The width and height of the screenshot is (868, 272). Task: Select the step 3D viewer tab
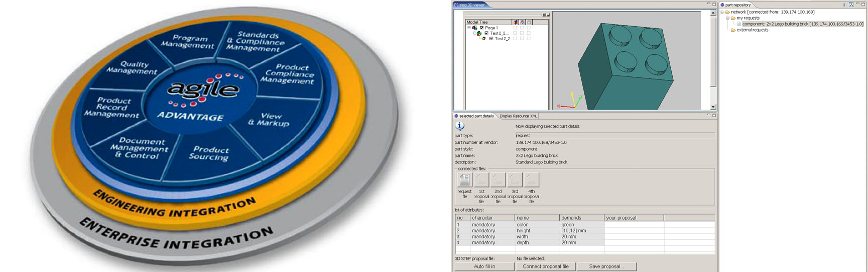(471, 5)
